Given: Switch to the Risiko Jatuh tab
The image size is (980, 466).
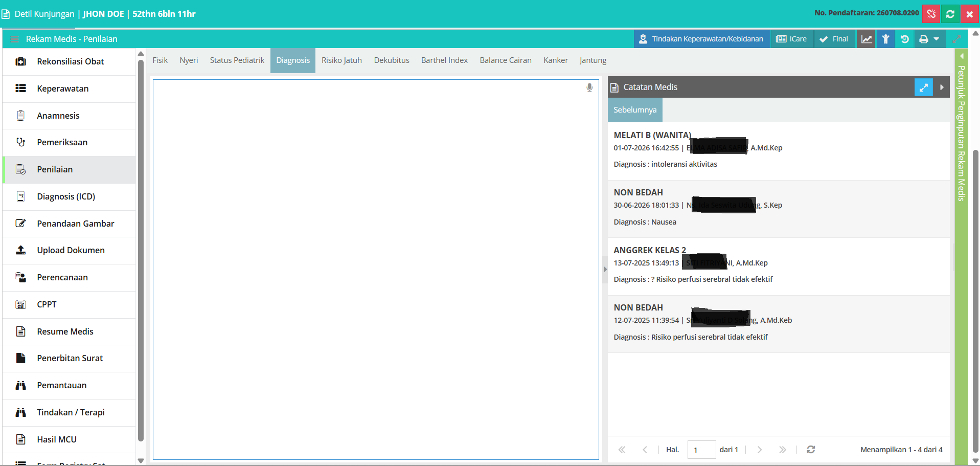Looking at the screenshot, I should click(341, 60).
